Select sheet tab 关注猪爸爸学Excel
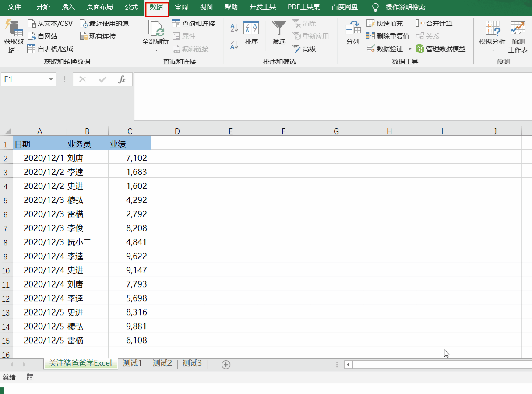 coord(81,363)
